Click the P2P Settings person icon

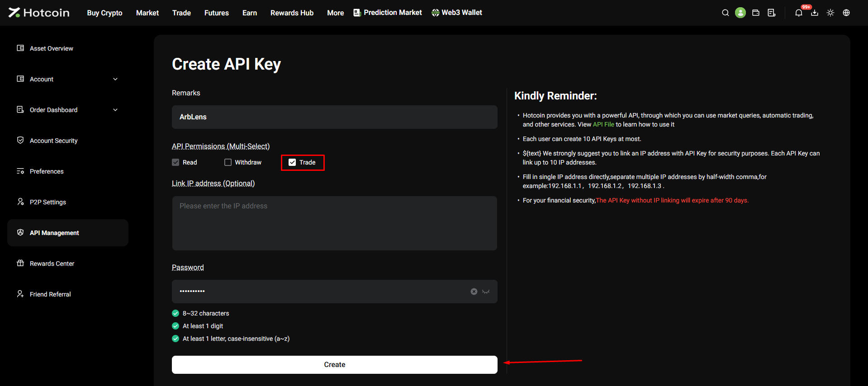click(x=20, y=202)
